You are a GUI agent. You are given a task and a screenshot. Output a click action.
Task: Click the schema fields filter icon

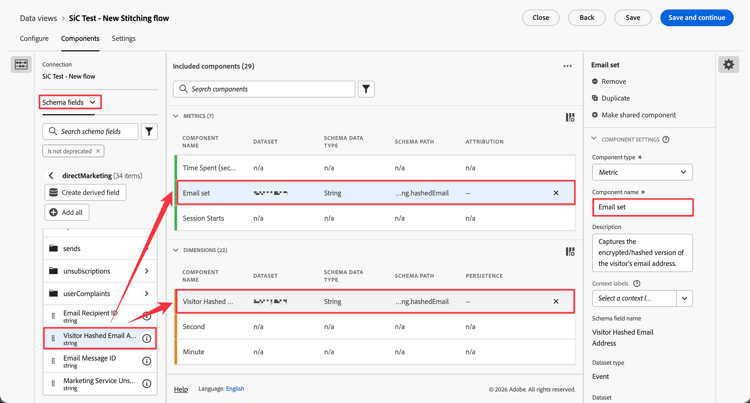(x=149, y=131)
